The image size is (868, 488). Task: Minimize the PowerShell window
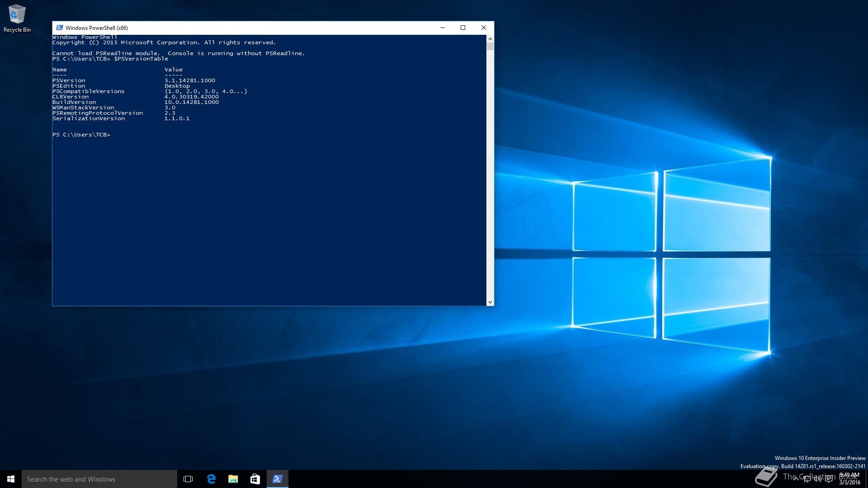coord(443,28)
